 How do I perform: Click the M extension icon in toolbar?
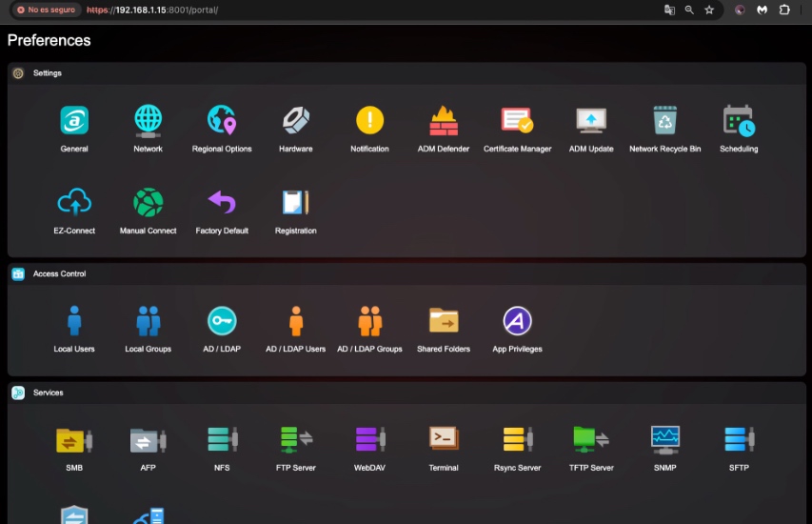click(762, 10)
